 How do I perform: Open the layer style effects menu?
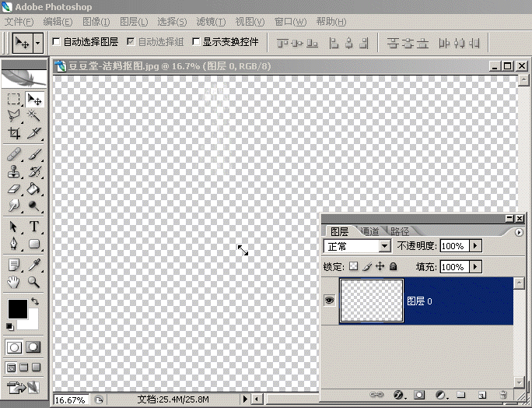coord(398,395)
